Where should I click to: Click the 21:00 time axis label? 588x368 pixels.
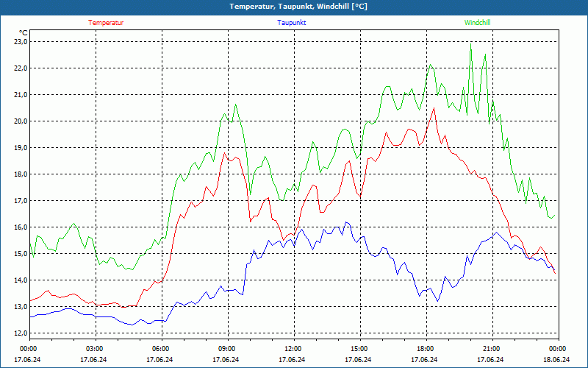click(x=492, y=349)
